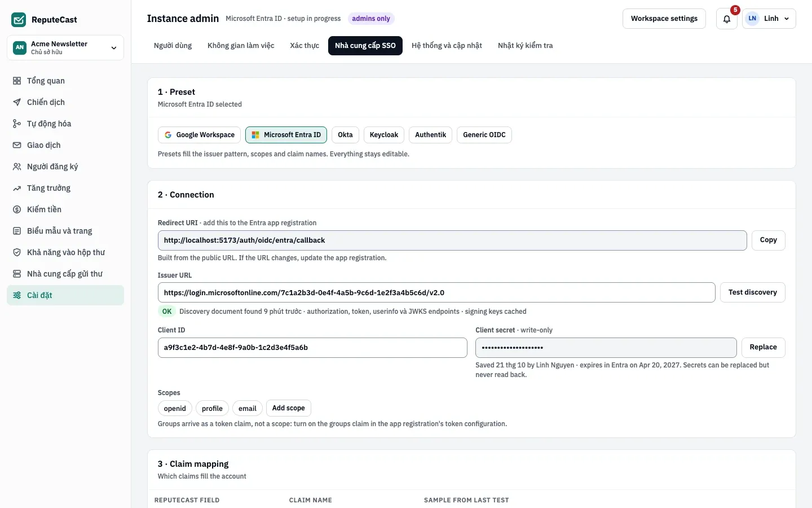Viewport: 812px width, 508px height.
Task: Choose the Okta preset
Action: point(345,135)
